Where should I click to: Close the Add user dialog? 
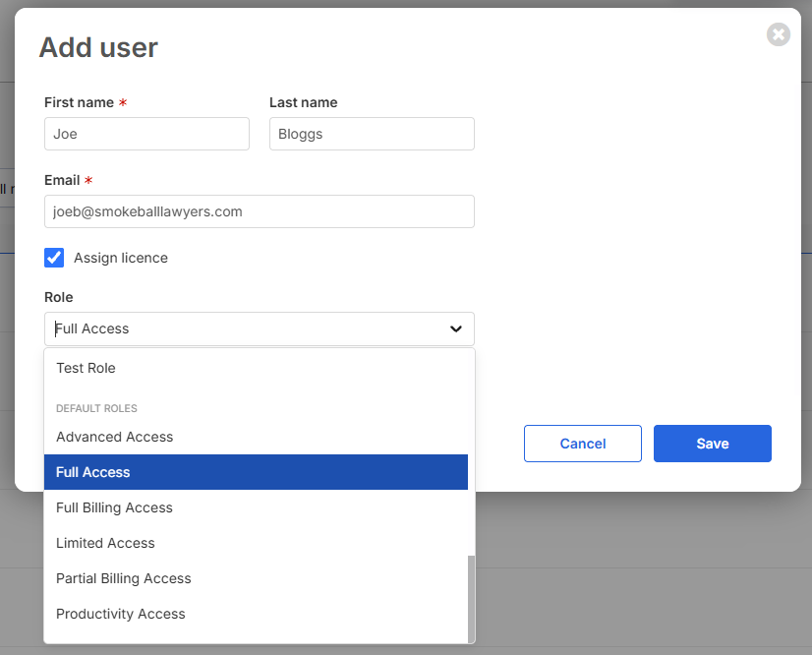[x=778, y=34]
